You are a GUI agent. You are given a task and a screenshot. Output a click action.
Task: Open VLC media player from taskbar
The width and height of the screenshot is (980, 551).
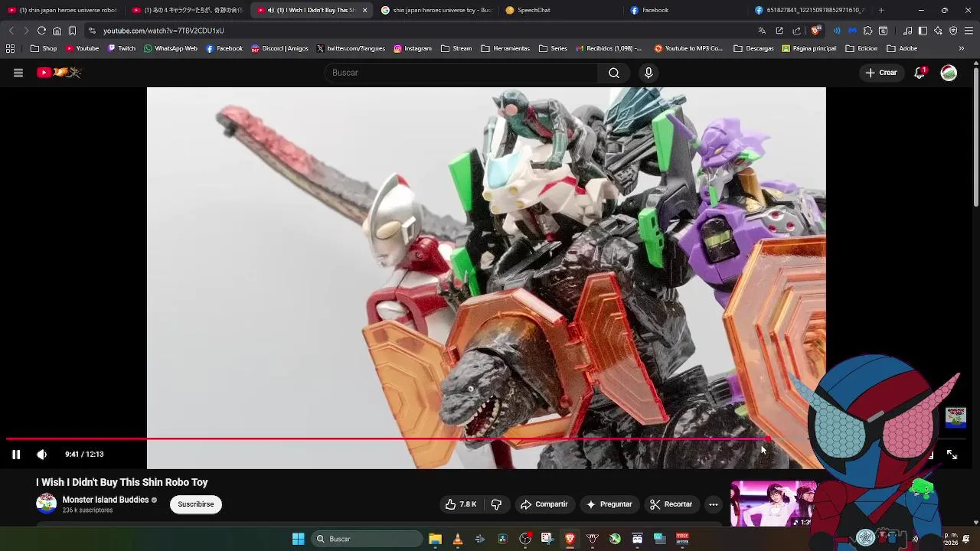click(457, 539)
